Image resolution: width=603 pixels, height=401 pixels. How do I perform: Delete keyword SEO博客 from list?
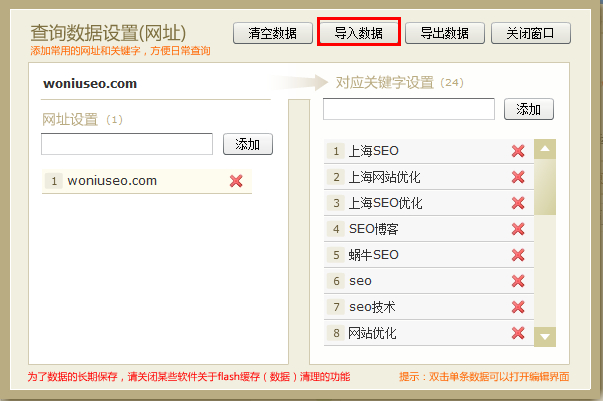tap(518, 229)
